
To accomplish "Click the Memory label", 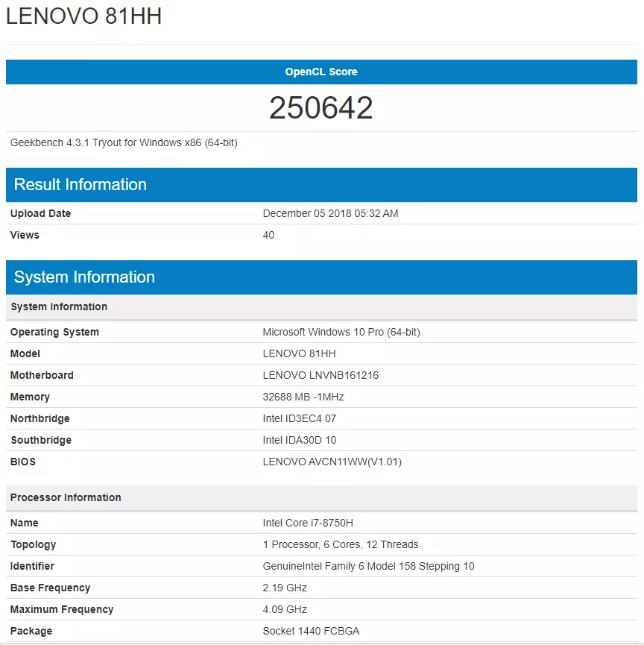I will (30, 397).
